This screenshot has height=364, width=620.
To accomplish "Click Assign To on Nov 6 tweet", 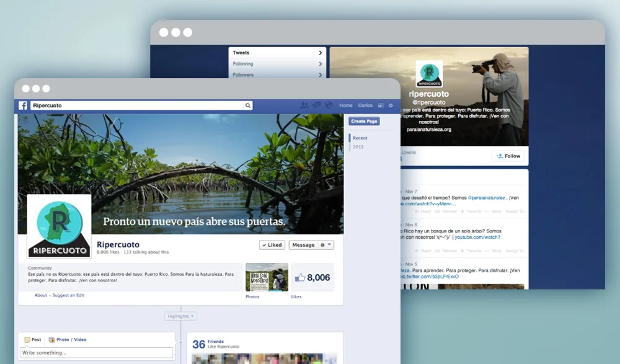I will click(515, 251).
